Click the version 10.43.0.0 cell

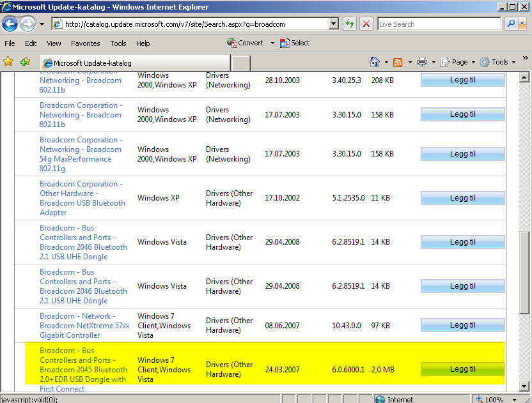(x=347, y=326)
